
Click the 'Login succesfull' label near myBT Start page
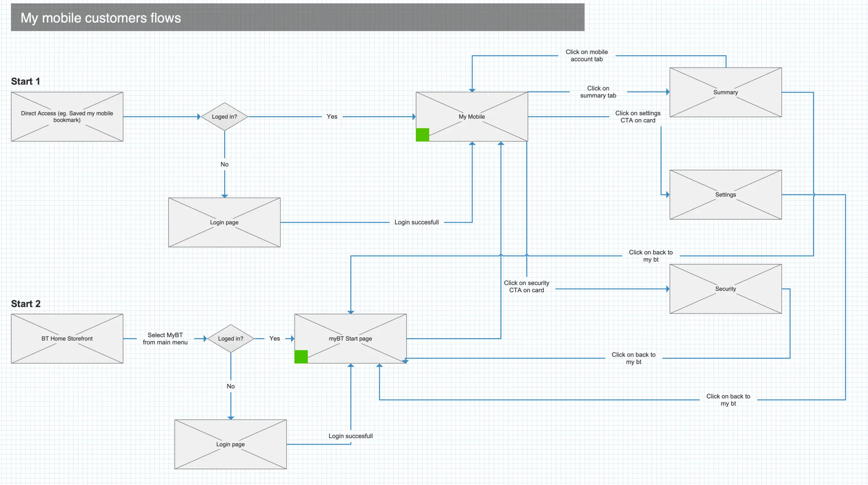pyautogui.click(x=351, y=436)
